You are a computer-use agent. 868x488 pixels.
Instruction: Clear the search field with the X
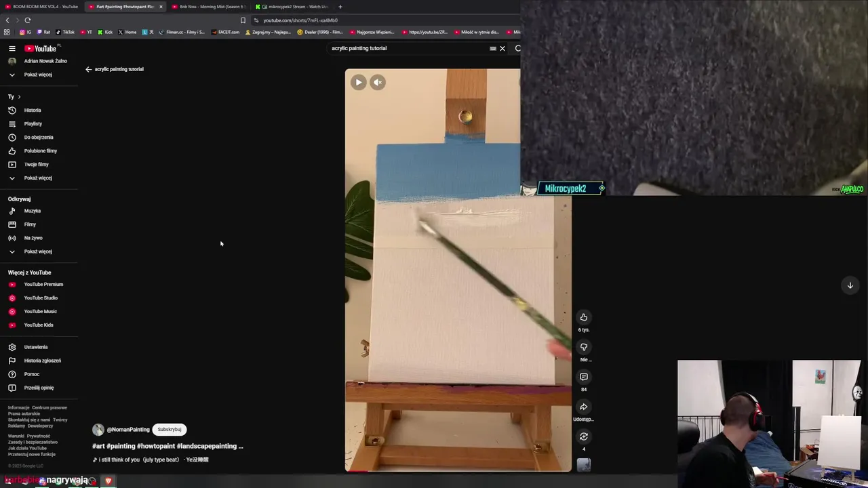pyautogui.click(x=502, y=48)
